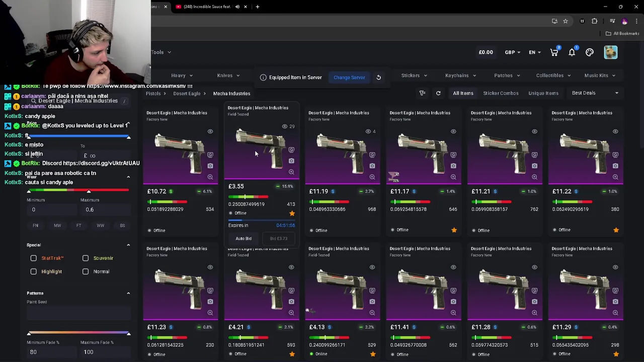This screenshot has width=644, height=362.
Task: Zoom magnifier icon on £10.72 Desert Eagle
Action: (x=210, y=177)
